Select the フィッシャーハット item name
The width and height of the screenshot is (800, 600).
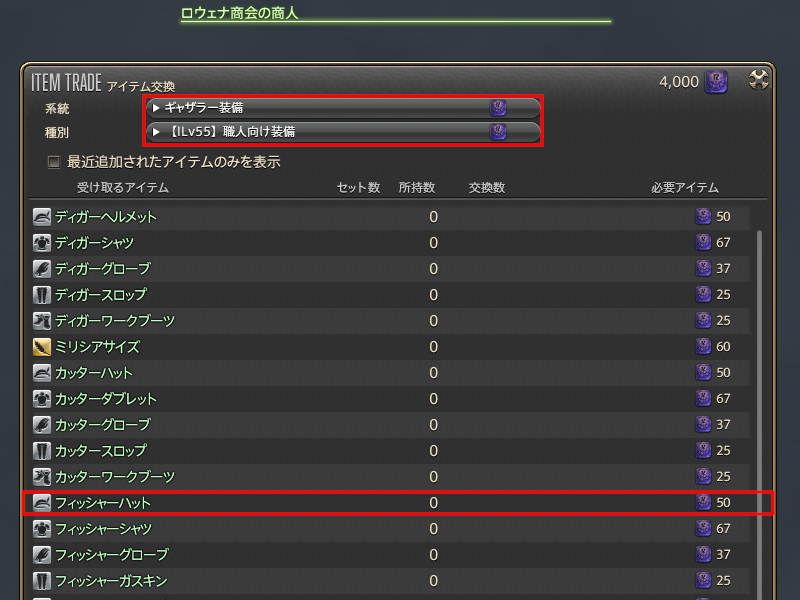(x=103, y=503)
